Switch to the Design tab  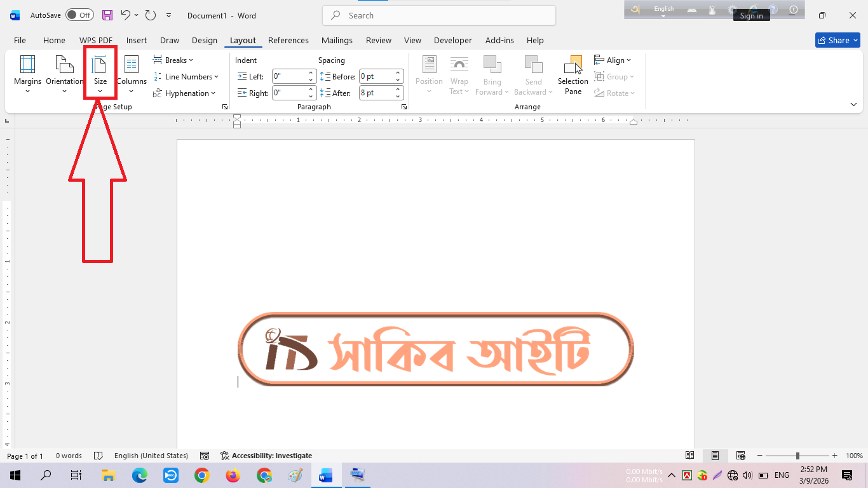(x=204, y=40)
